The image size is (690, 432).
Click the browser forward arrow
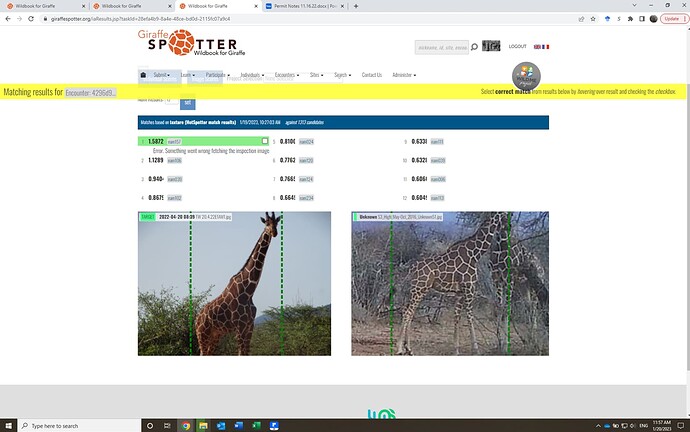(19, 19)
